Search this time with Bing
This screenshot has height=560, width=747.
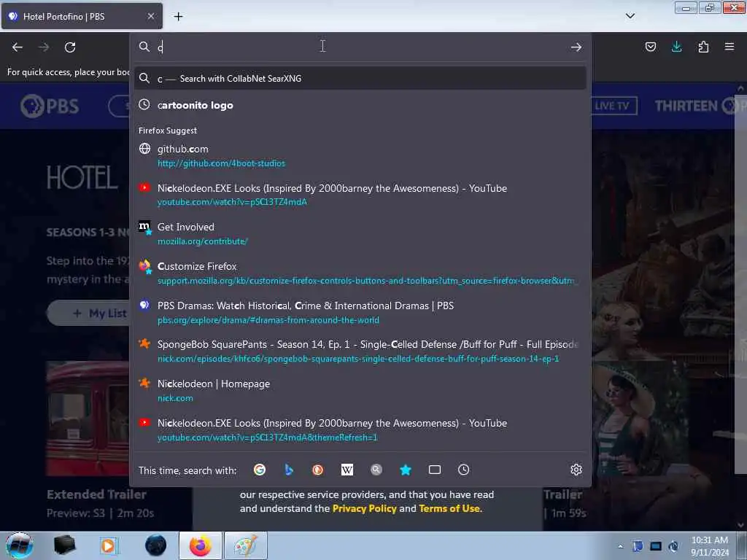(289, 470)
